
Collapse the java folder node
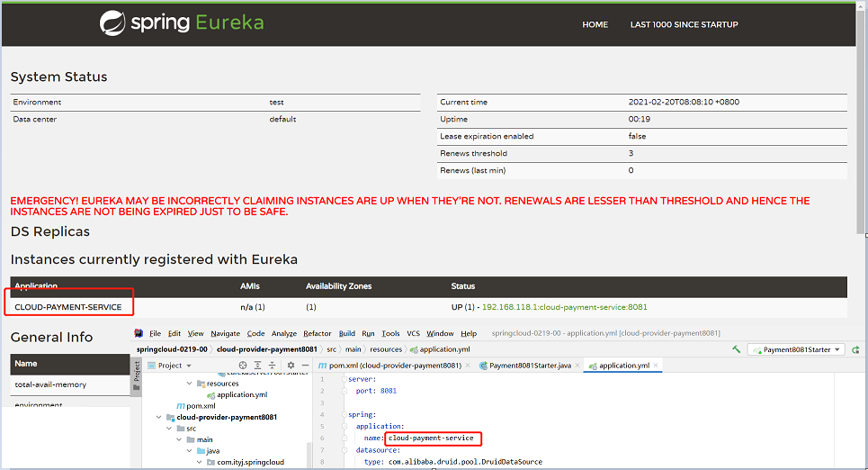tap(189, 451)
